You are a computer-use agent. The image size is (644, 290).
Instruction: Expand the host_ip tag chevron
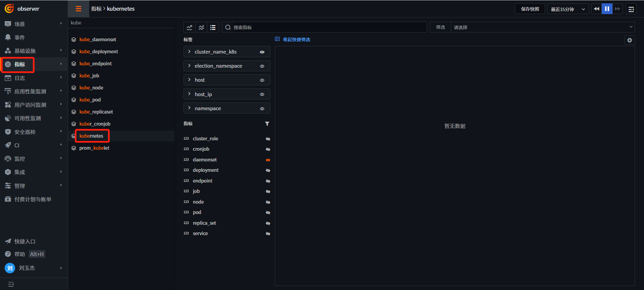190,94
